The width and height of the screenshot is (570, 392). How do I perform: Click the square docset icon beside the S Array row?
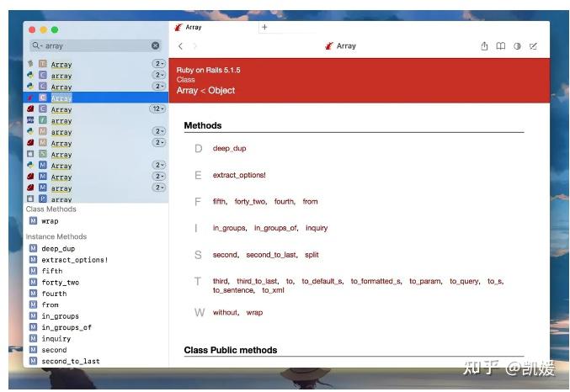[x=30, y=154]
